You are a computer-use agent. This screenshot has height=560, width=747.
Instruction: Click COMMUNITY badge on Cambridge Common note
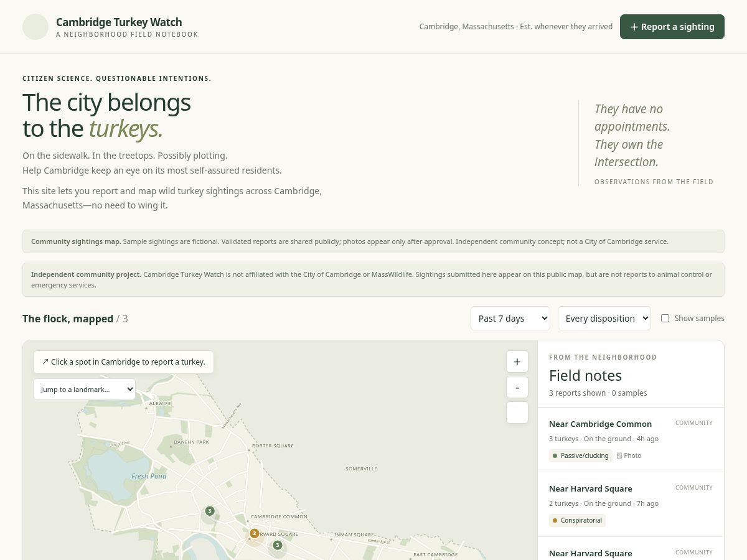[x=694, y=423]
